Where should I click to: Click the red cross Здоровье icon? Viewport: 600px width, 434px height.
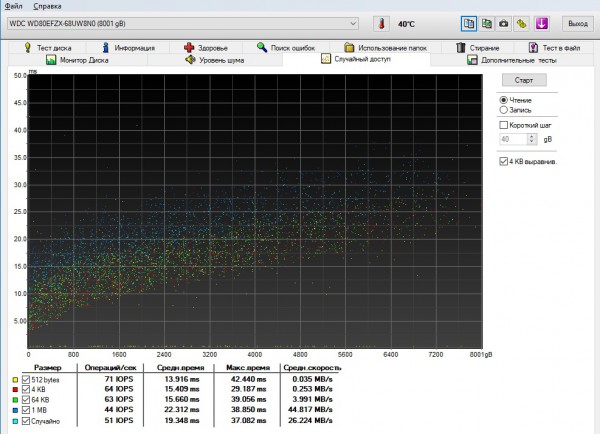click(189, 47)
